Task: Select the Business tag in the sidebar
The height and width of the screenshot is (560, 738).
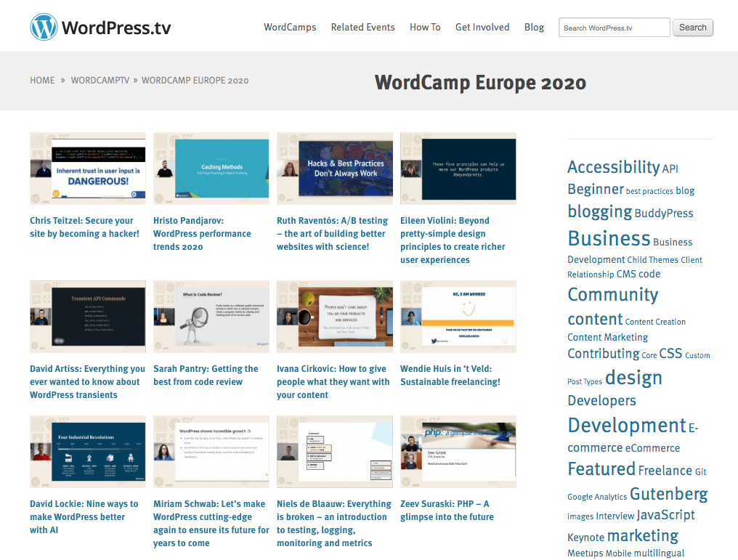Action: coord(609,238)
